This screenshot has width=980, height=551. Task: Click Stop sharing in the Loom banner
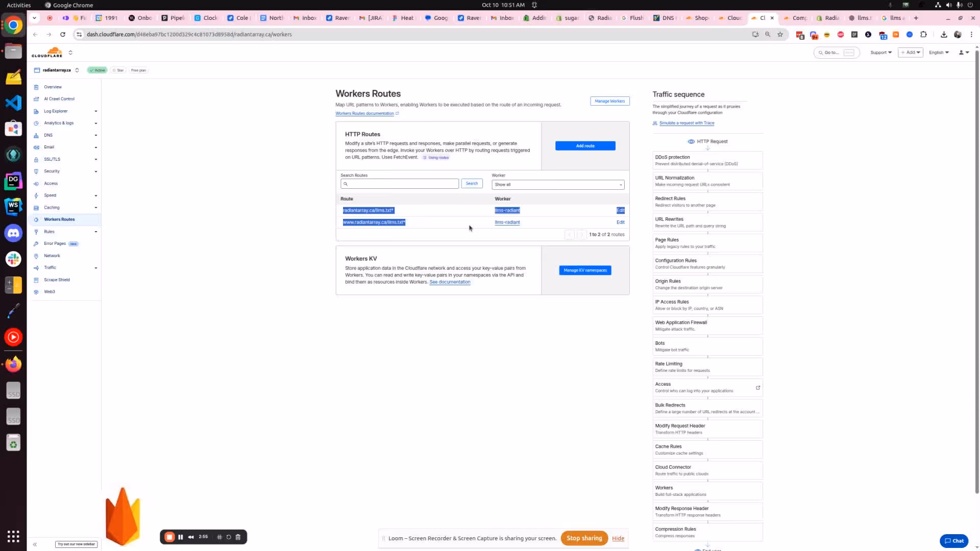(x=584, y=538)
